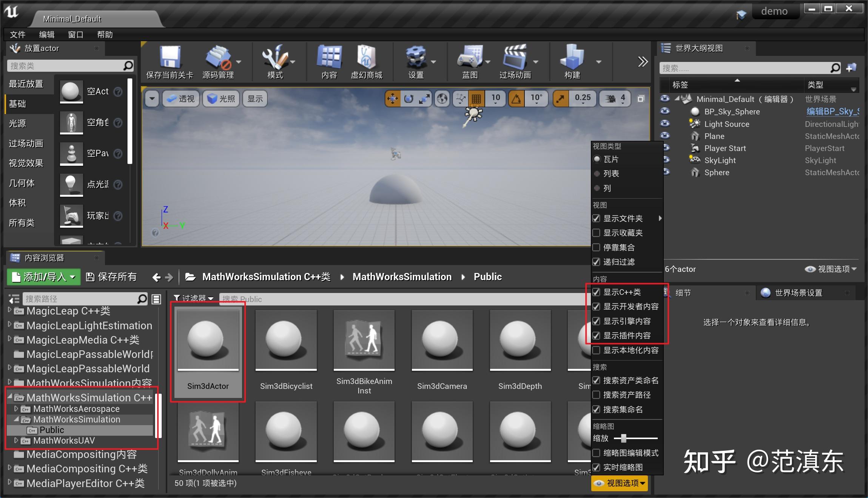Expand the MathWorksAerospace tree node
Screen dimensions: 868x498
[16, 409]
